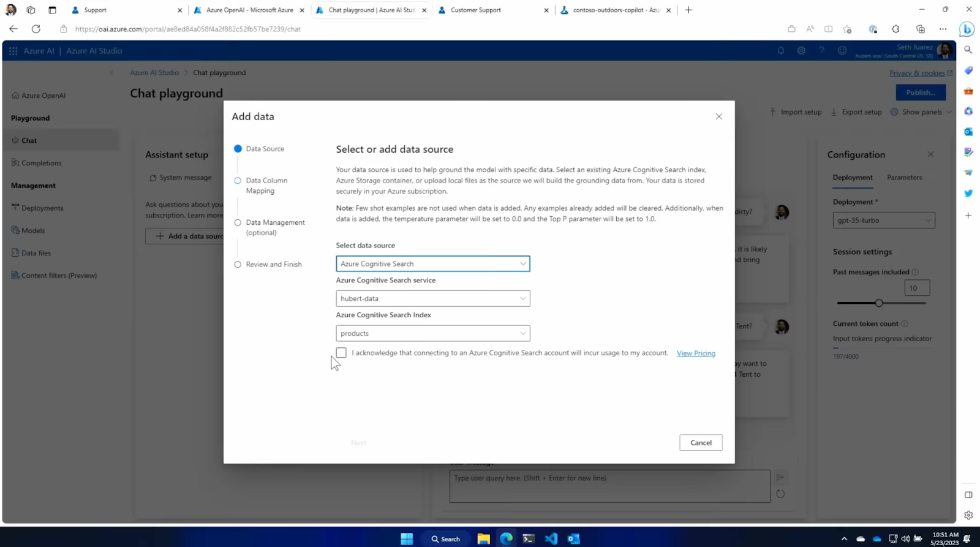Viewport: 980px width, 547px height.
Task: Close the Configuration panel
Action: tap(930, 154)
